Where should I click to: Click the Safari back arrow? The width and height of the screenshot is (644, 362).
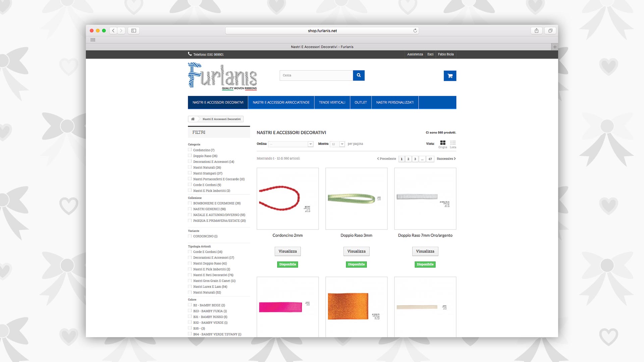click(x=113, y=31)
